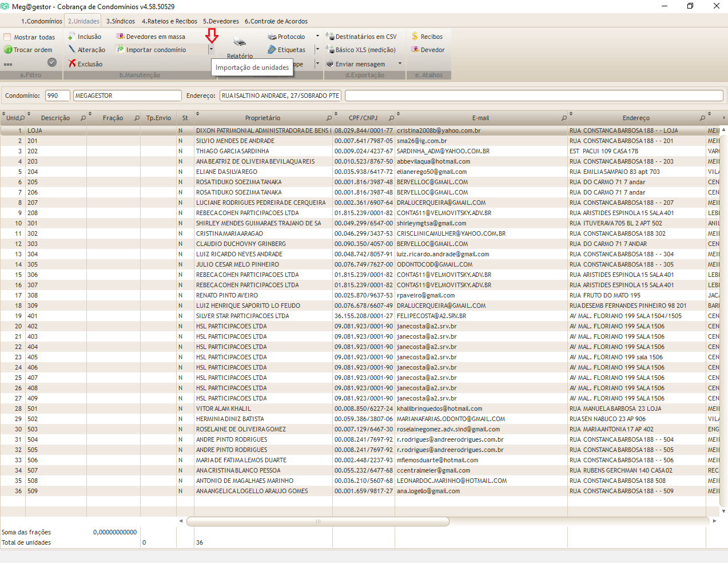Expand the Importar condomínio dropdown arrow

tap(211, 50)
